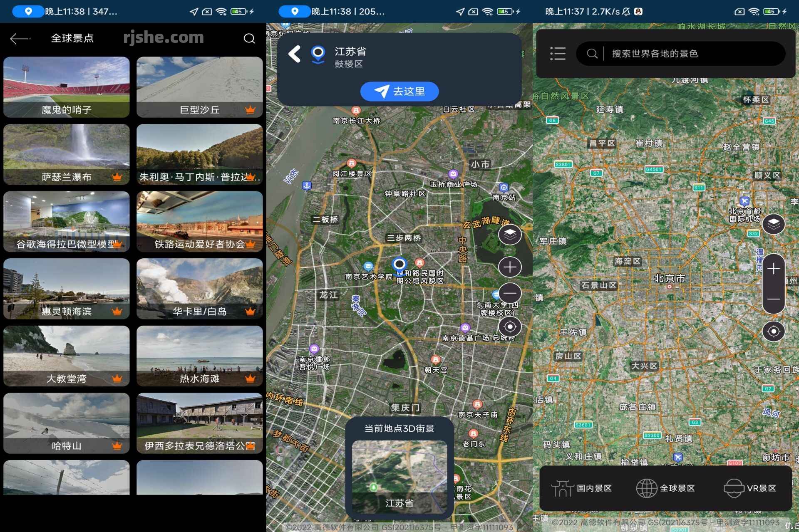799x532 pixels.
Task: Open search in the 全球景点 panel
Action: click(x=249, y=38)
